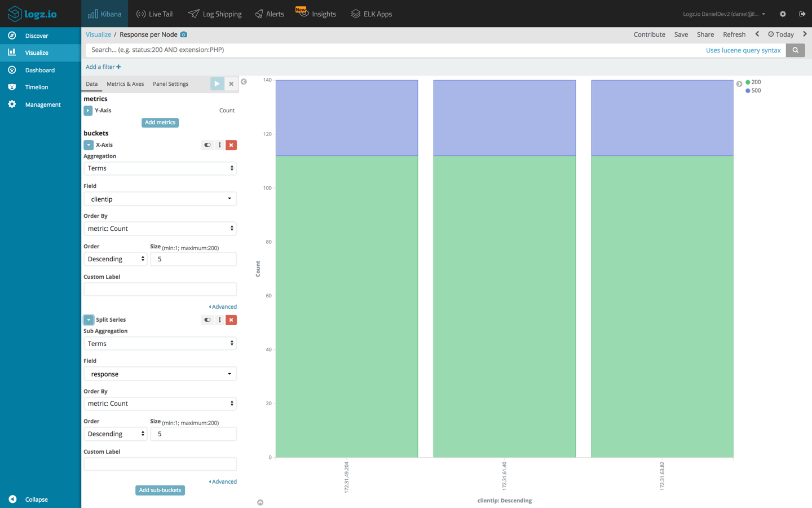812x508 pixels.
Task: Open the account user dropdown
Action: coord(724,14)
